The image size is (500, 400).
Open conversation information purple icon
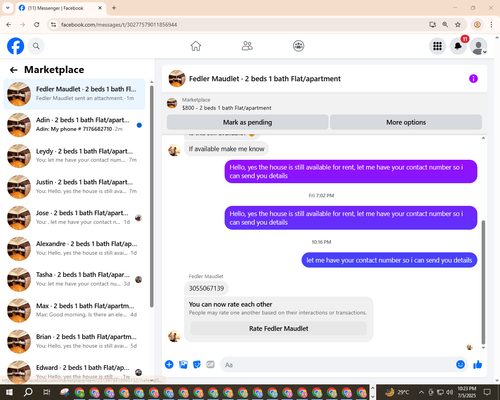(x=473, y=79)
